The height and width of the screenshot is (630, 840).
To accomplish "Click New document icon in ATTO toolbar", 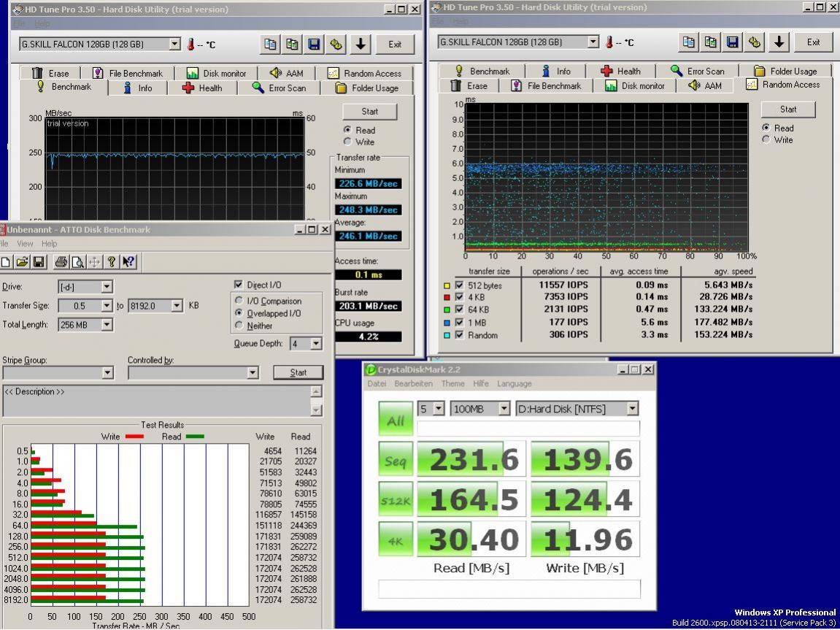I will [x=6, y=262].
